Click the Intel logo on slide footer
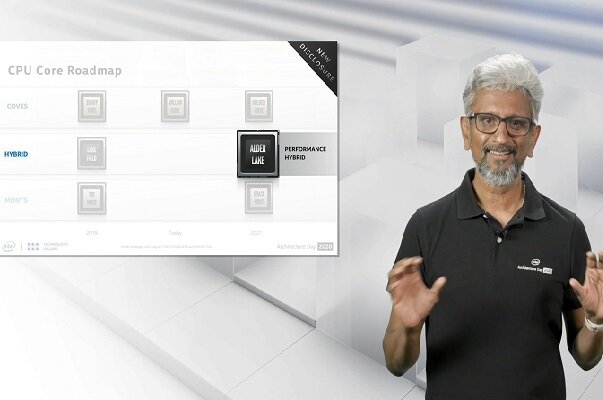The image size is (603, 400). point(9,246)
